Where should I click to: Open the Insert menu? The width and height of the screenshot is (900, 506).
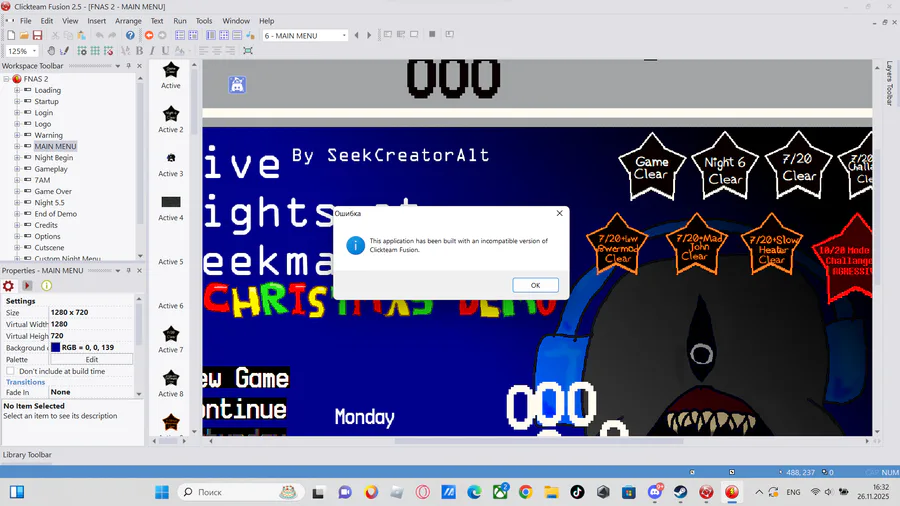96,21
